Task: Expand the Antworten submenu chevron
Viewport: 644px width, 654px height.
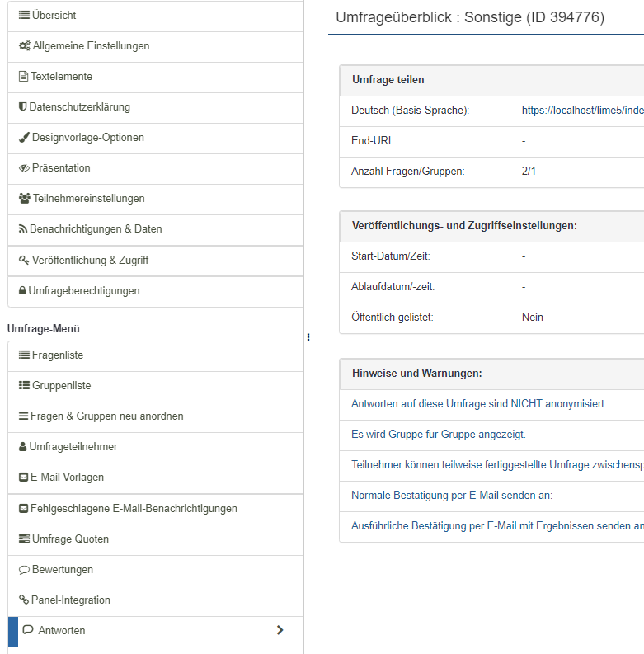Action: click(x=280, y=630)
